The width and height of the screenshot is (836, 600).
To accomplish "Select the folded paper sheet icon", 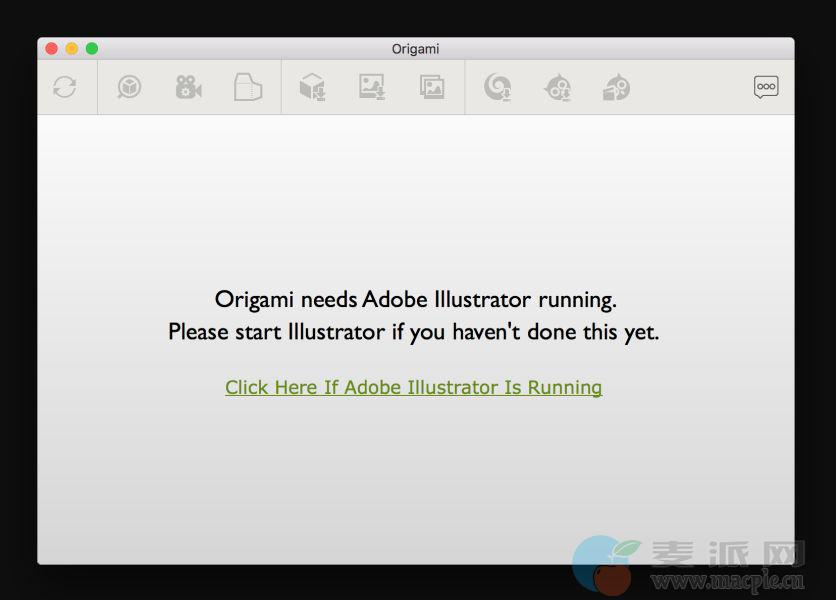I will tap(247, 87).
